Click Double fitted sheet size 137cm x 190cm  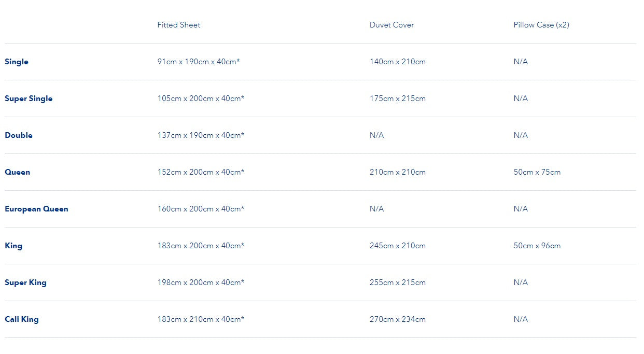(x=201, y=135)
